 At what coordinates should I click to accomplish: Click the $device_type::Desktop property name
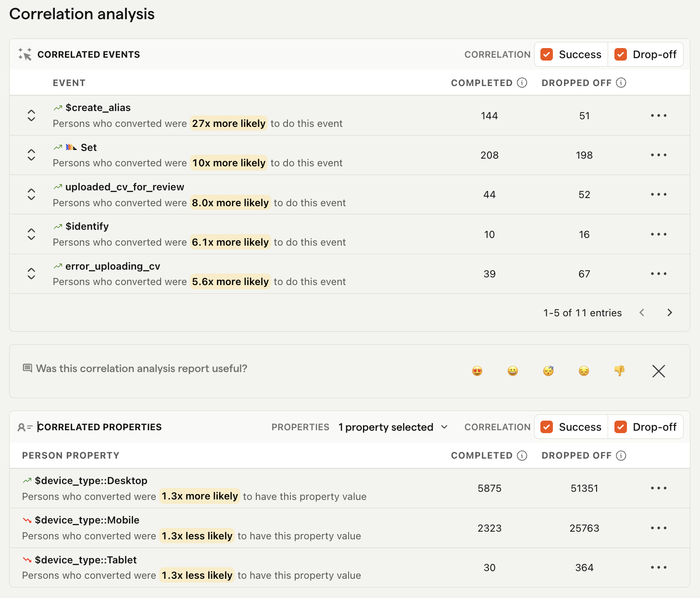click(91, 481)
